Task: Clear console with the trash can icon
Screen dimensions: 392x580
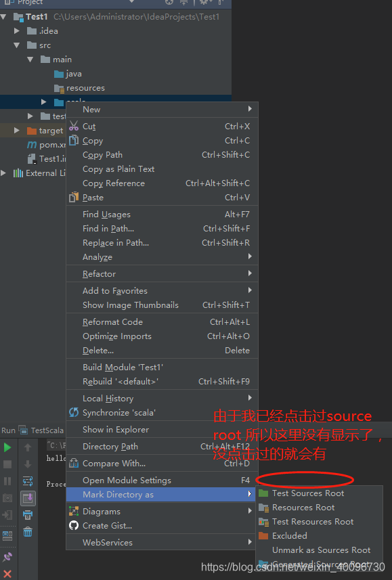Action: 28,532
